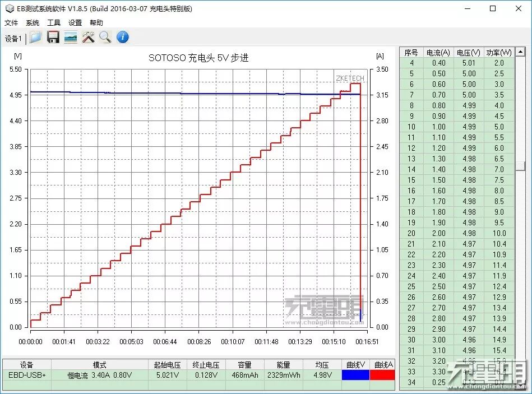Click the 电压(V) column header

tap(469, 53)
